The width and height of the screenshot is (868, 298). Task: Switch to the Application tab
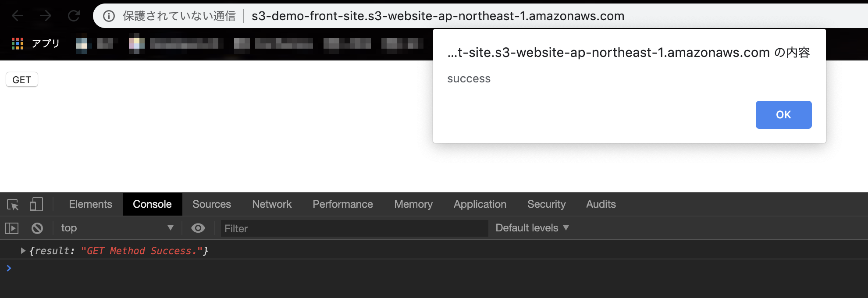pyautogui.click(x=480, y=204)
